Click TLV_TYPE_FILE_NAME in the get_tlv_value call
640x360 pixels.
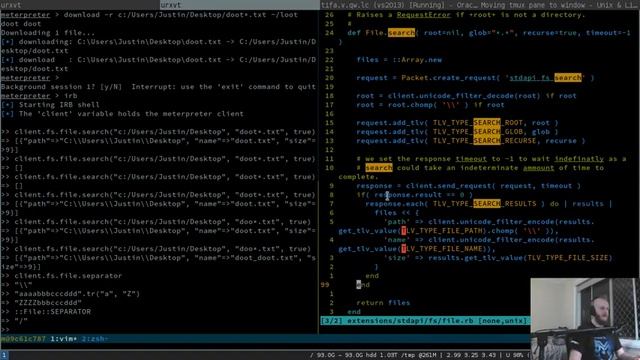442,249
